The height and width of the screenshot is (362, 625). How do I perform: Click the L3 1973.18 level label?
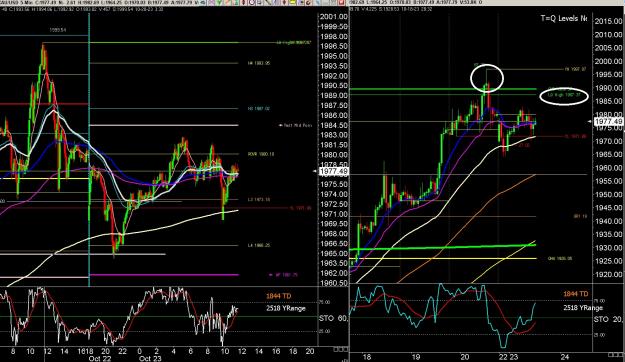click(x=259, y=199)
